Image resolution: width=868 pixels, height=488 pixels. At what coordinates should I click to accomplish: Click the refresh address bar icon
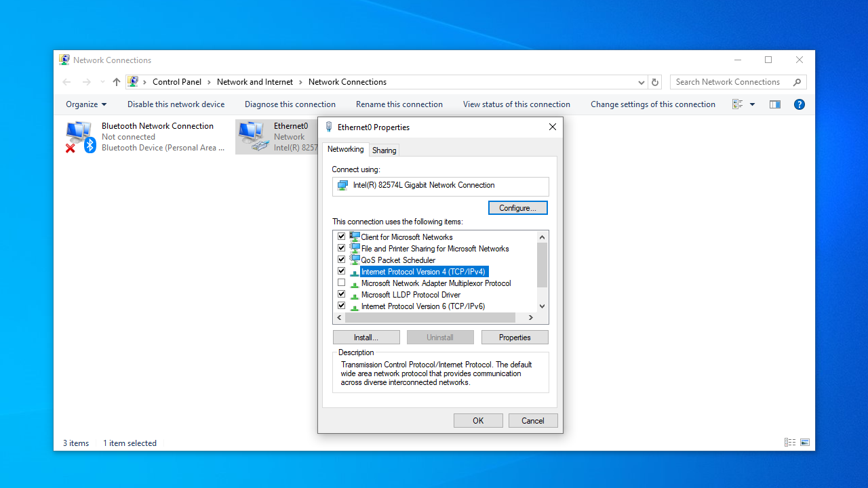(654, 82)
